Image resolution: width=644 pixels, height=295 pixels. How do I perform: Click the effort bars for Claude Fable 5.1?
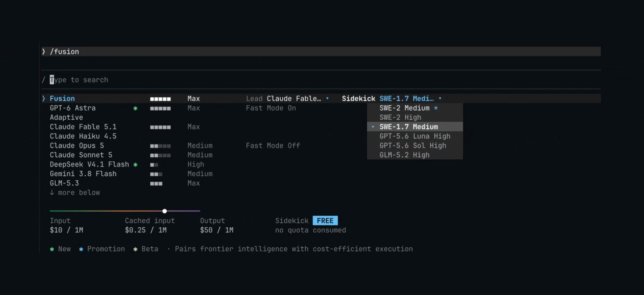pos(160,127)
